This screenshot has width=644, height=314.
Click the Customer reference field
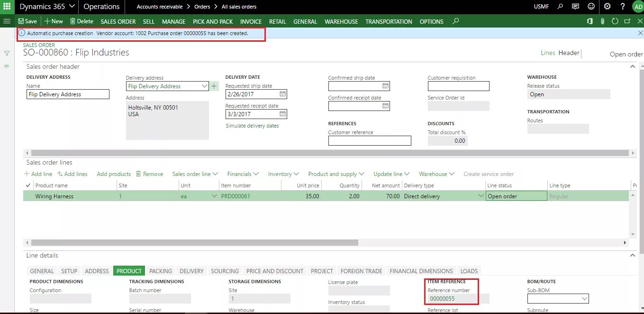(370, 140)
